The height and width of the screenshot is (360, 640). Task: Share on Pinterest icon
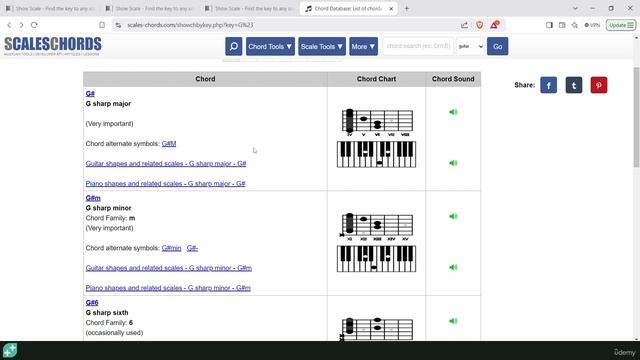pyautogui.click(x=599, y=85)
